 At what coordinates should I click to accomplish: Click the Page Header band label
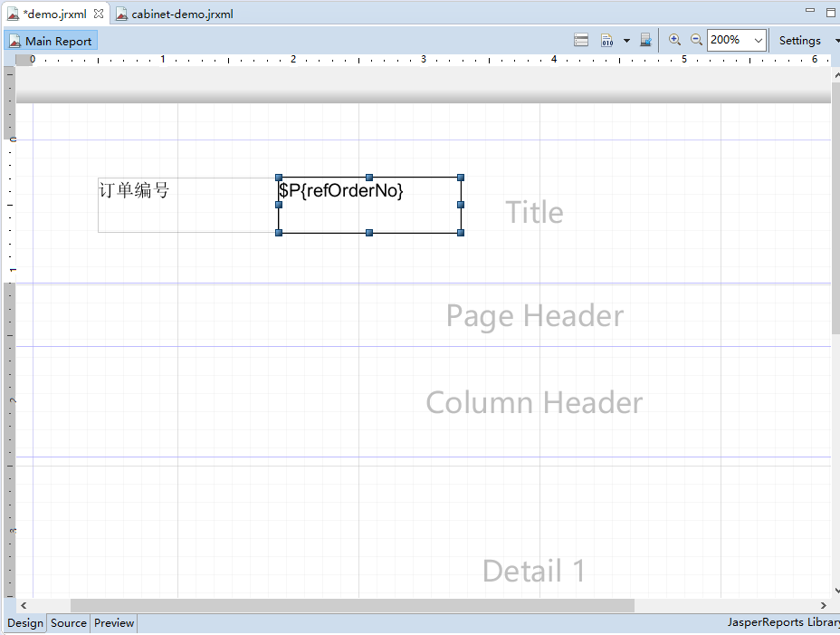pos(535,315)
